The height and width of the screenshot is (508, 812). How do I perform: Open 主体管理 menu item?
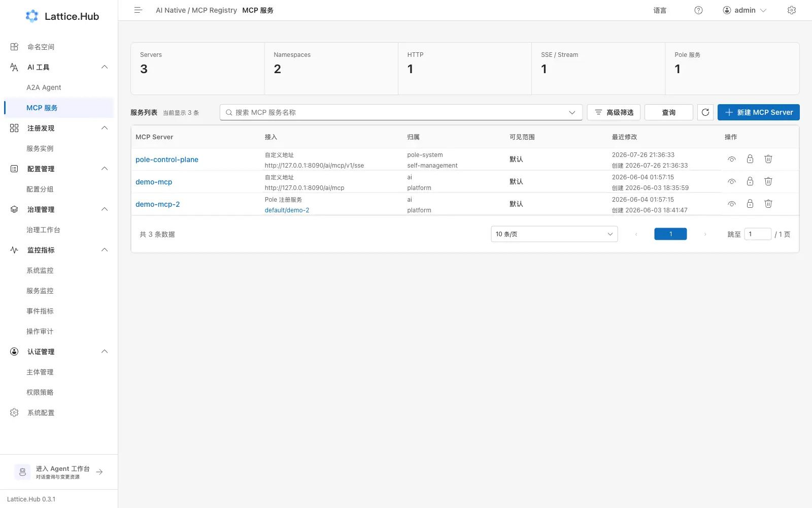click(59, 372)
